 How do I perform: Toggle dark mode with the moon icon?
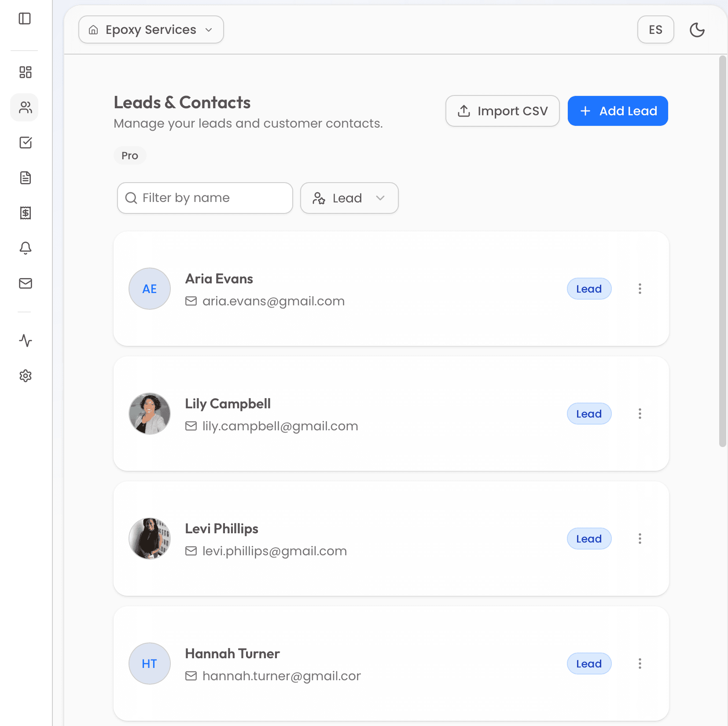(697, 29)
